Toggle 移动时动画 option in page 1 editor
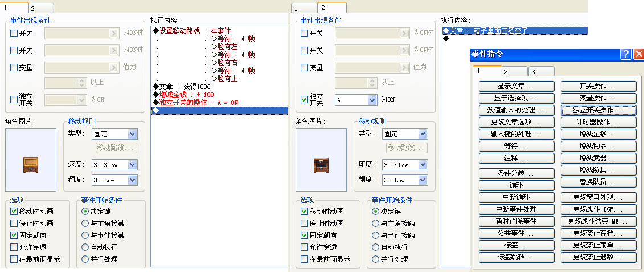 pyautogui.click(x=14, y=212)
